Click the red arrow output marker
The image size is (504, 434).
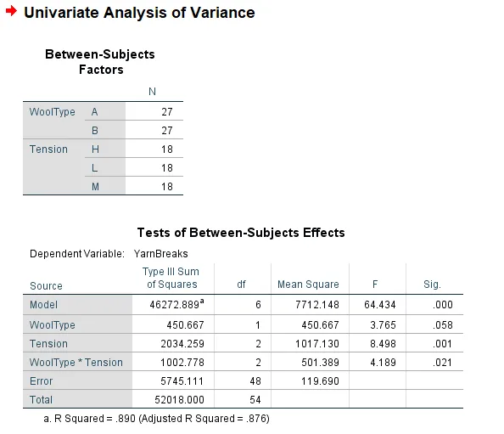pos(11,11)
